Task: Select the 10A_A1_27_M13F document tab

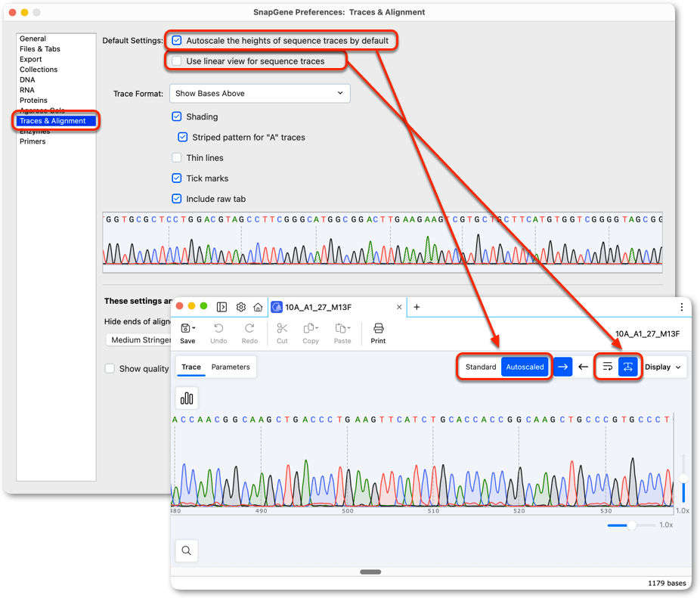Action: [x=337, y=307]
